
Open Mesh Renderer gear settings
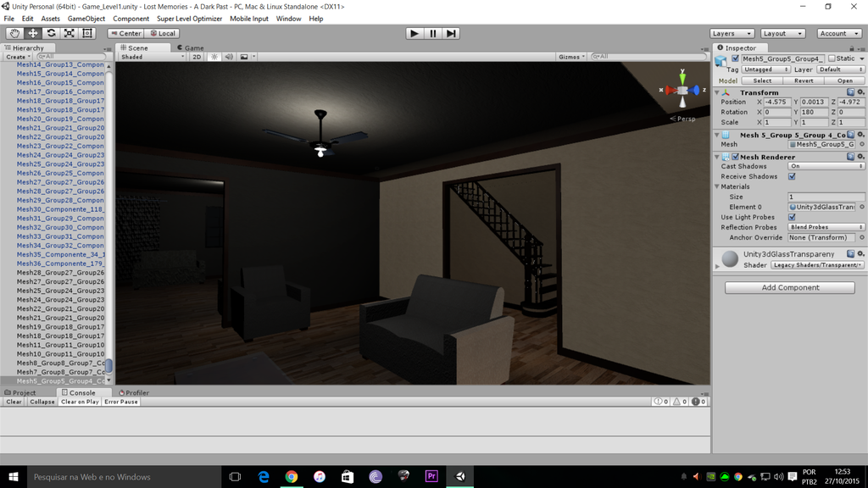pyautogui.click(x=860, y=157)
